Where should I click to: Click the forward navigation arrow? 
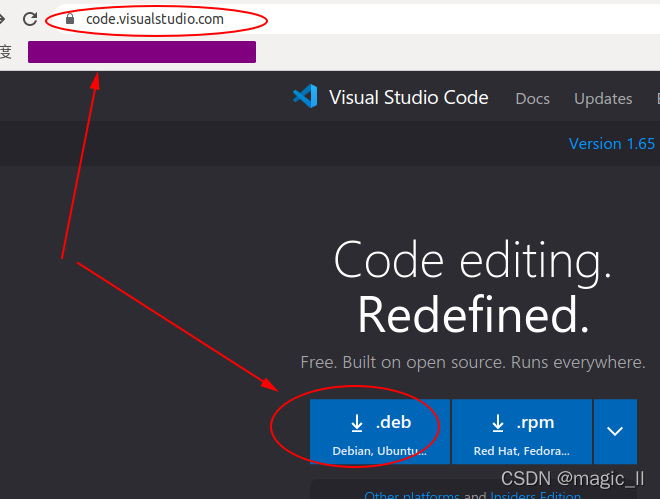2,19
